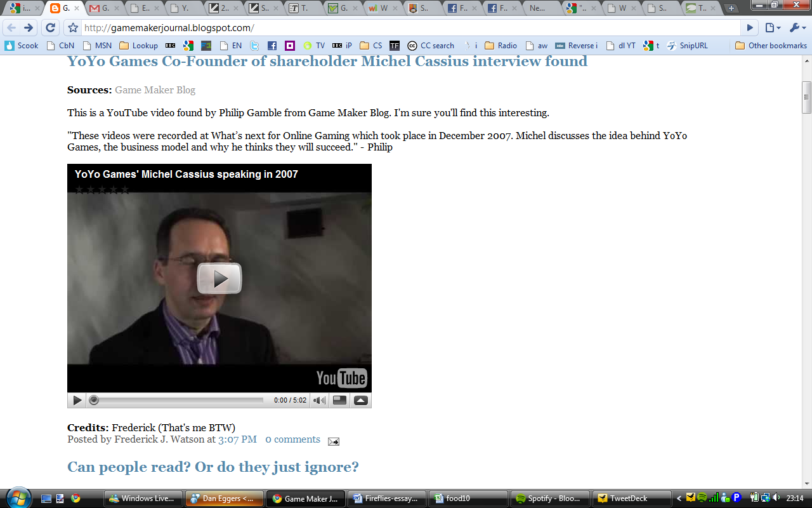
Task: Open the video up-arrow menu button
Action: pyautogui.click(x=360, y=400)
